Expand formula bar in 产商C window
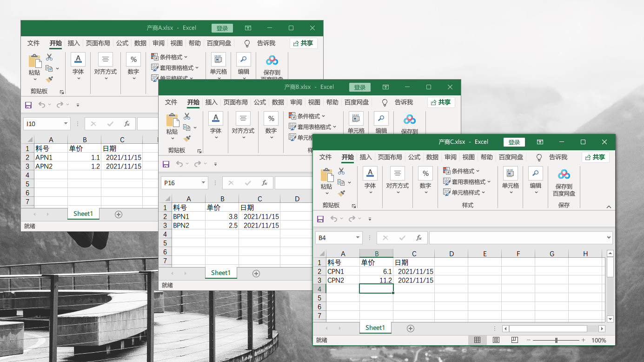Screen dimensions: 644x362 tap(610, 238)
